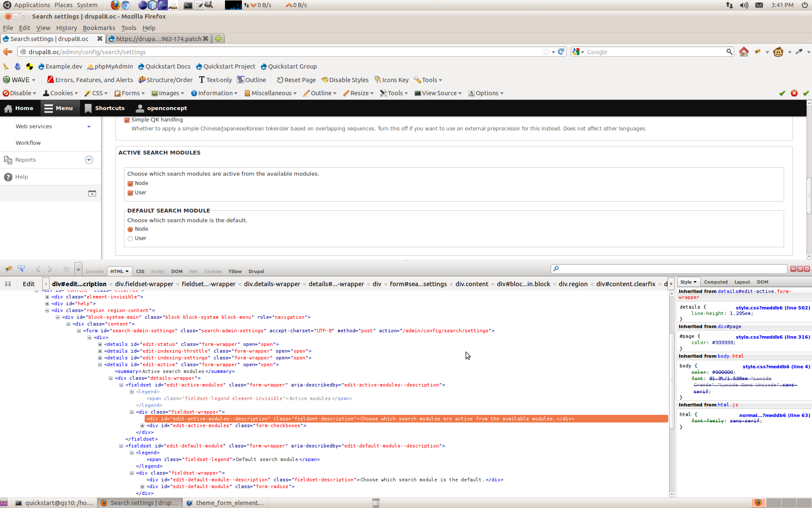The height and width of the screenshot is (508, 812).
Task: Click Text-only in WAVE toolbar
Action: point(215,80)
